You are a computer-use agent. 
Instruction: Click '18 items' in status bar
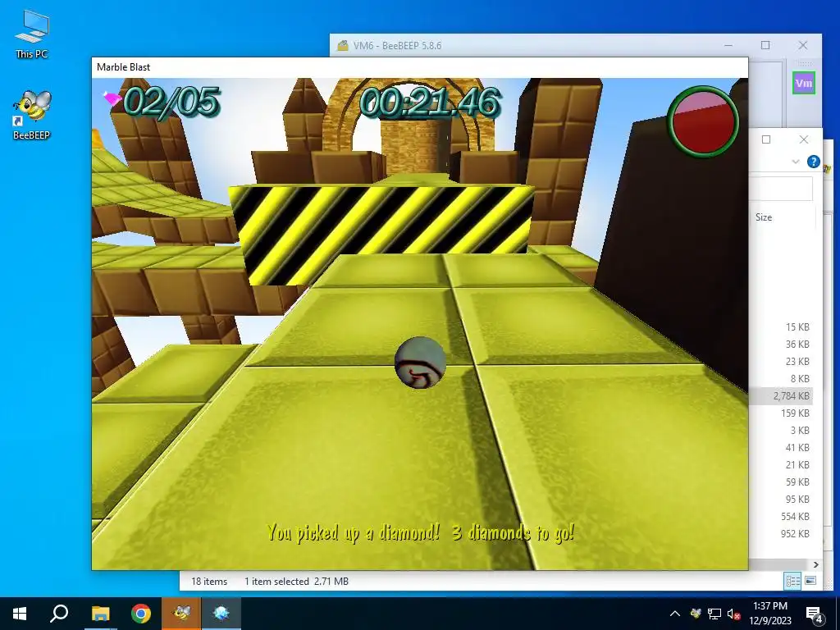click(209, 582)
